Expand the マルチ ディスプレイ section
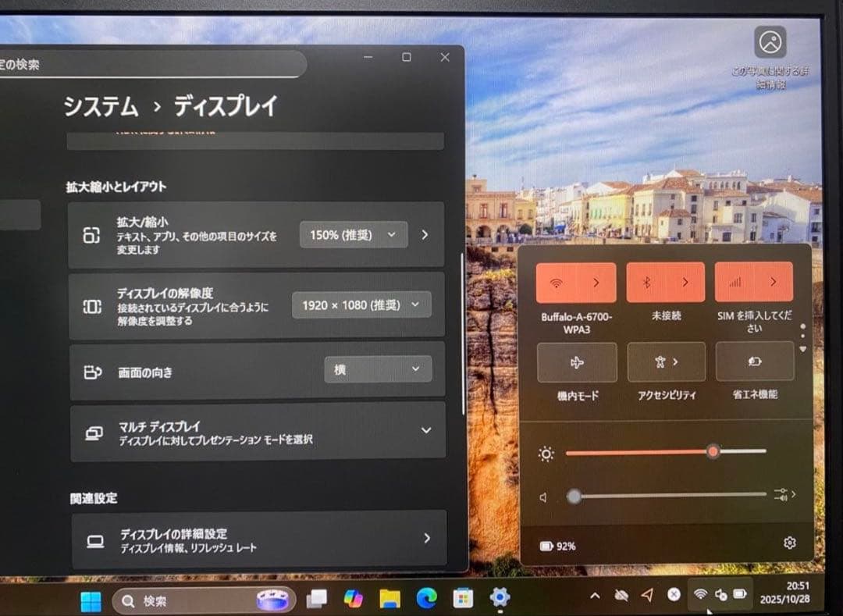The width and height of the screenshot is (843, 616). click(x=425, y=430)
